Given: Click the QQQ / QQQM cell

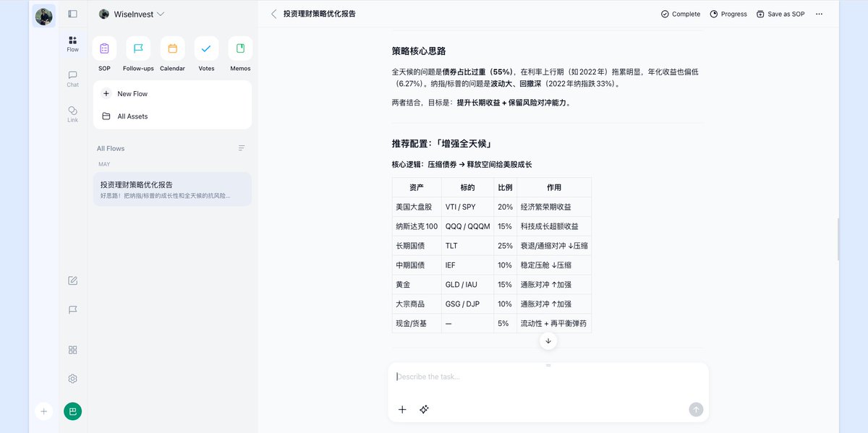Looking at the screenshot, I should click(468, 226).
